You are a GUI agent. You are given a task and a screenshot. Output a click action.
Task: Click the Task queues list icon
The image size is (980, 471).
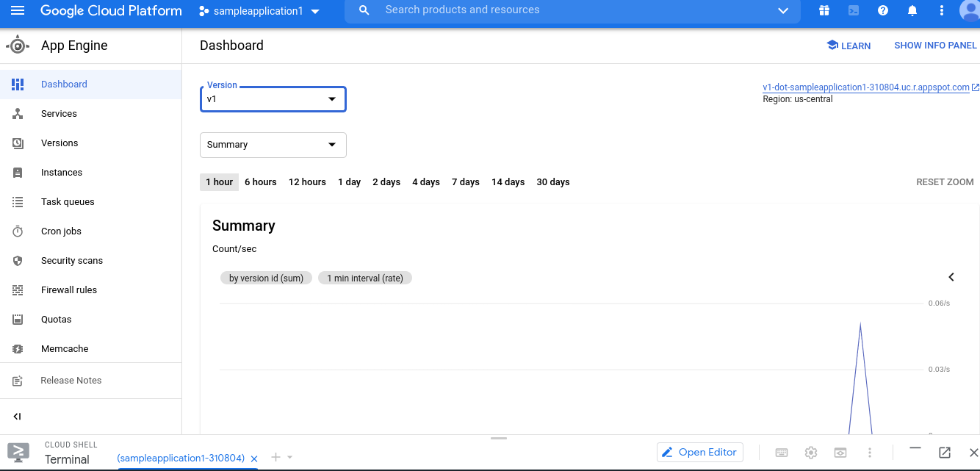18,202
